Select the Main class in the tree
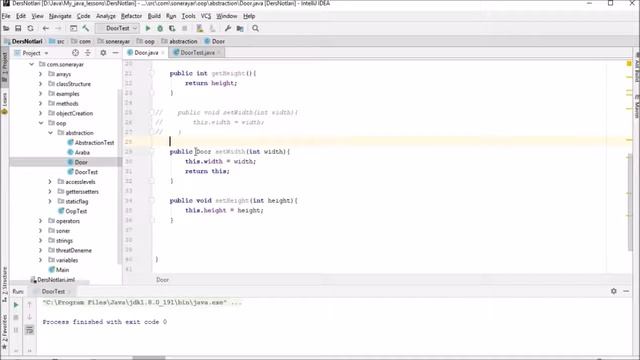The height and width of the screenshot is (360, 640). (59, 270)
